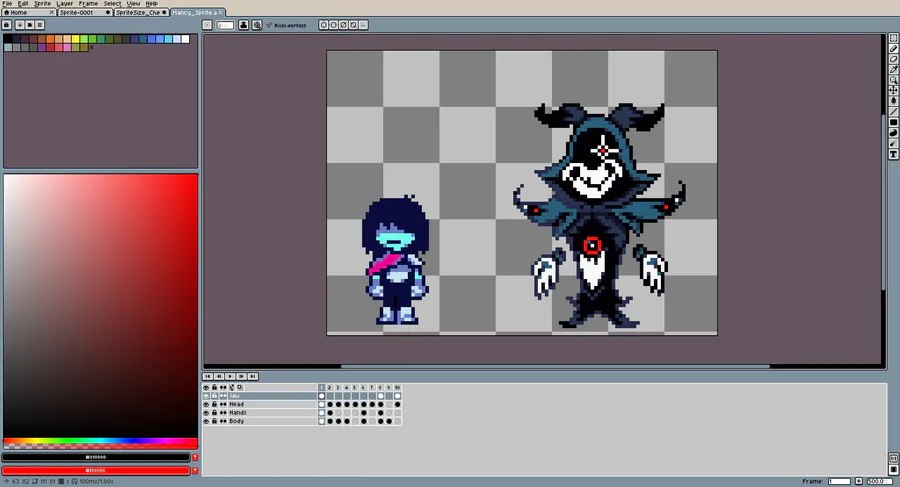Open the View menu
900x487 pixels.
134,3
